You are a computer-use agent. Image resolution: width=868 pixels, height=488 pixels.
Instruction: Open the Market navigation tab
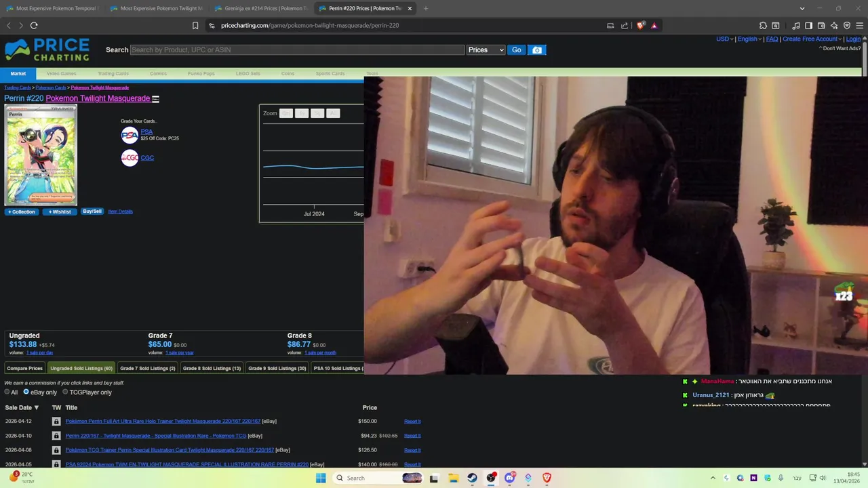coord(18,73)
